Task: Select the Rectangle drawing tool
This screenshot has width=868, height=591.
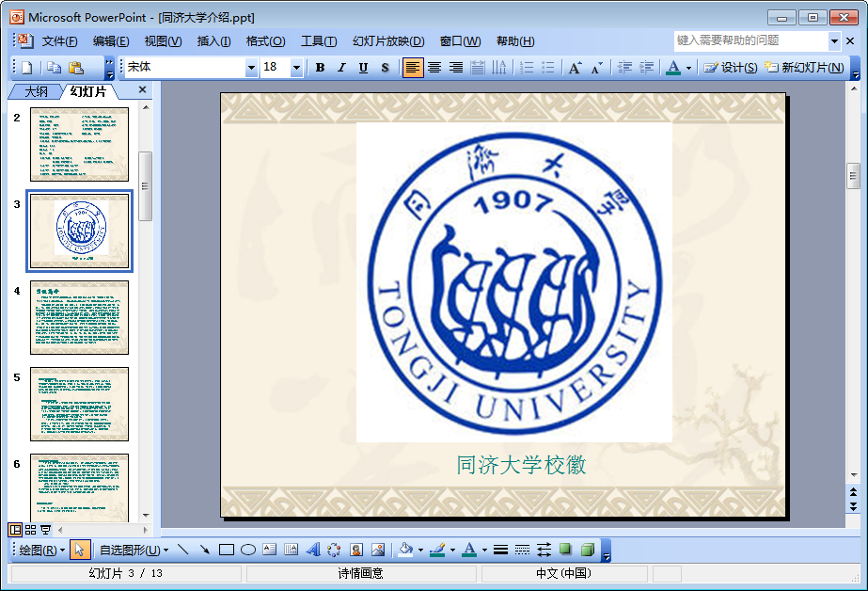Action: [x=227, y=550]
